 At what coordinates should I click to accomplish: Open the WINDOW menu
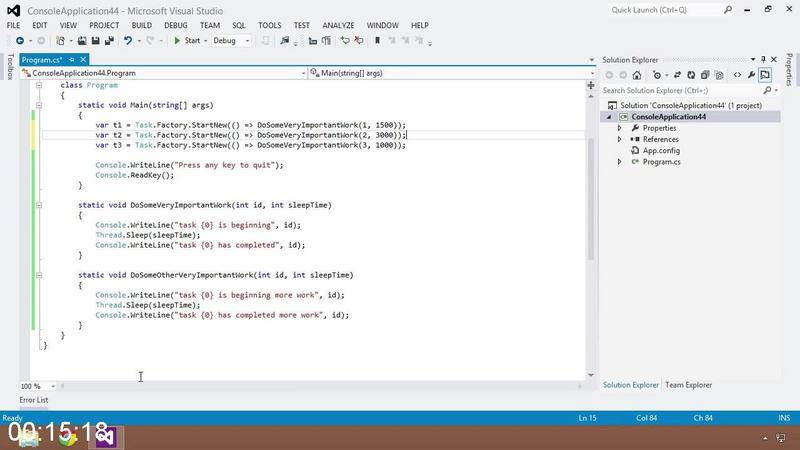pos(383,25)
